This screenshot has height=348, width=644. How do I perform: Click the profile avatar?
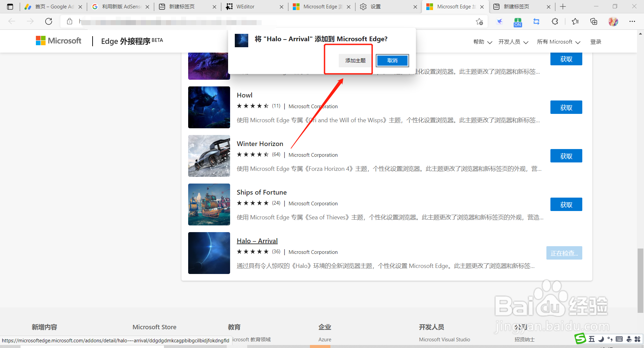pos(613,21)
